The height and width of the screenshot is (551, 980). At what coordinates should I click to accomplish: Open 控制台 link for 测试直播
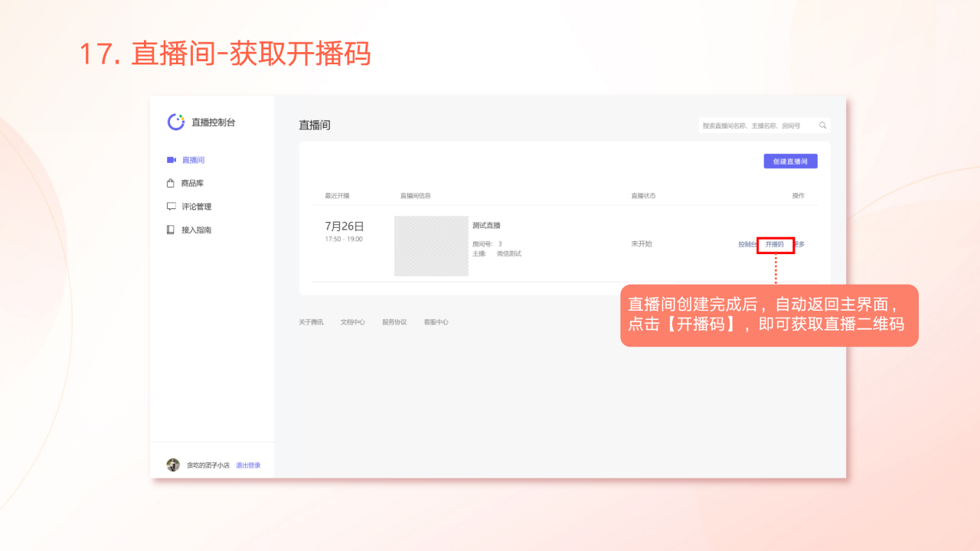coord(747,244)
